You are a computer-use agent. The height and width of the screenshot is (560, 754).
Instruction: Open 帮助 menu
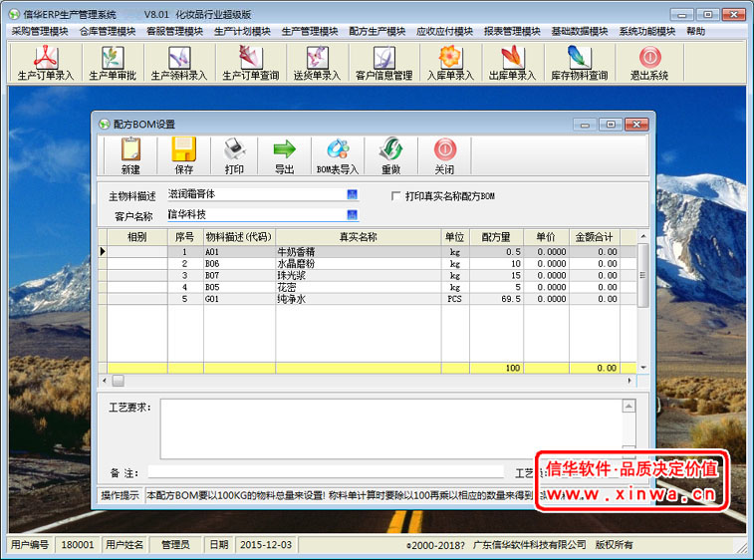click(696, 31)
